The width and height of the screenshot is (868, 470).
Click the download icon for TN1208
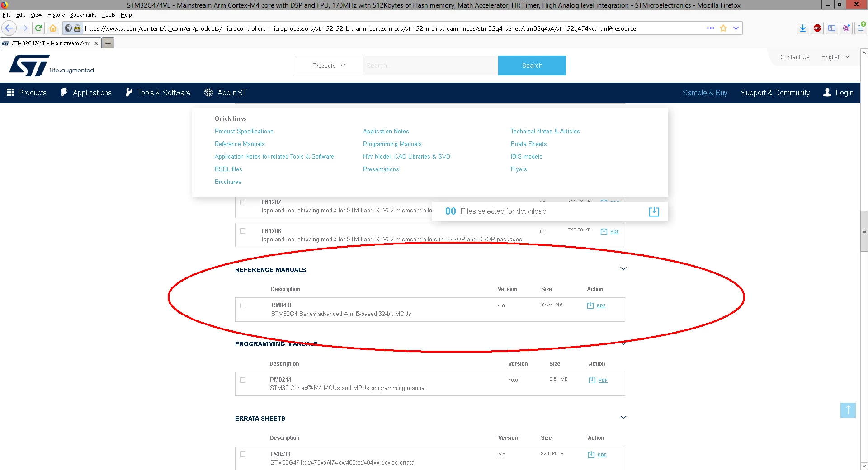[x=604, y=231]
